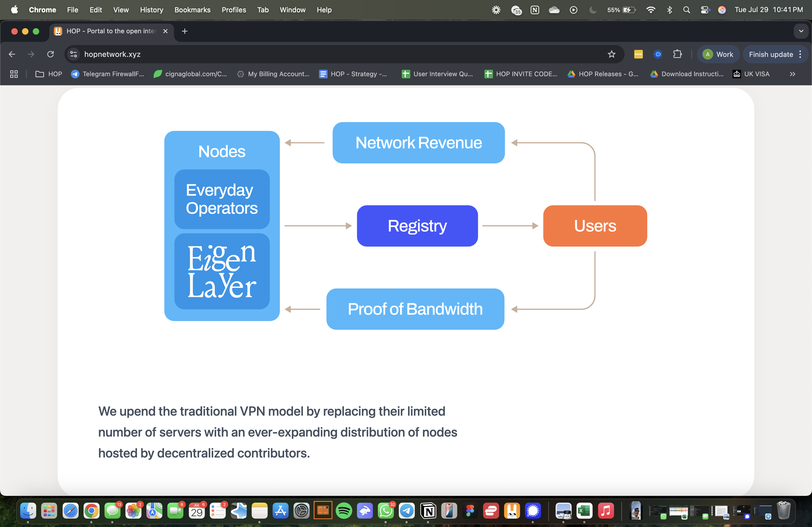The image size is (812, 527).
Task: Open the Bookmarks menu
Action: click(192, 10)
